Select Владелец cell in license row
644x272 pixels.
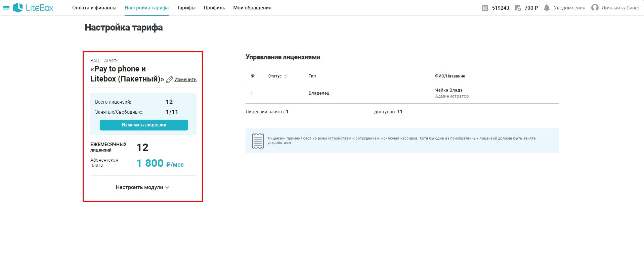pyautogui.click(x=319, y=93)
